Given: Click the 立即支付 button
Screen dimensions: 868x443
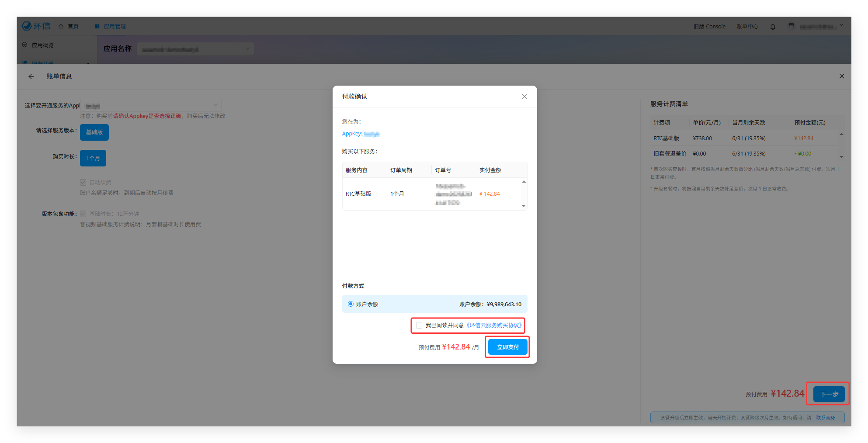Looking at the screenshot, I should click(507, 347).
